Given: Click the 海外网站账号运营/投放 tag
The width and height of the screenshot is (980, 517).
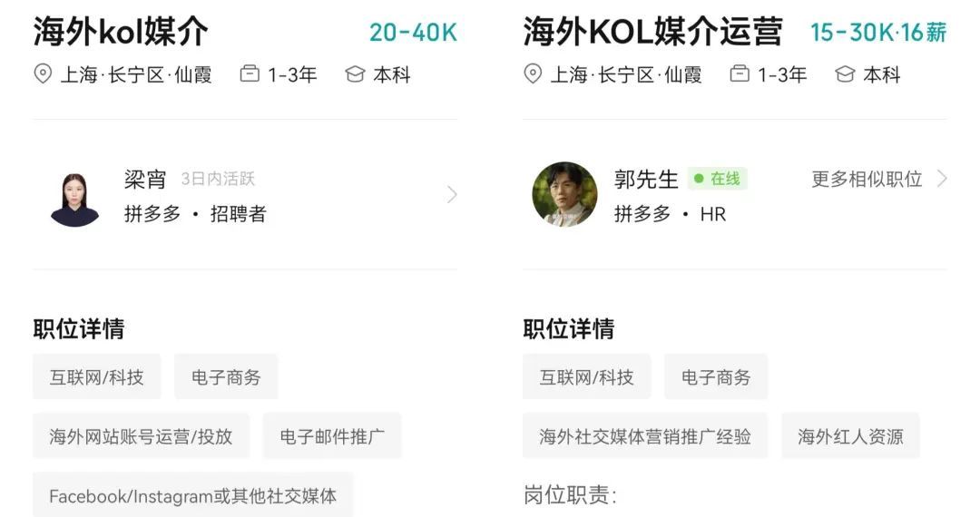Looking at the screenshot, I should 141,436.
